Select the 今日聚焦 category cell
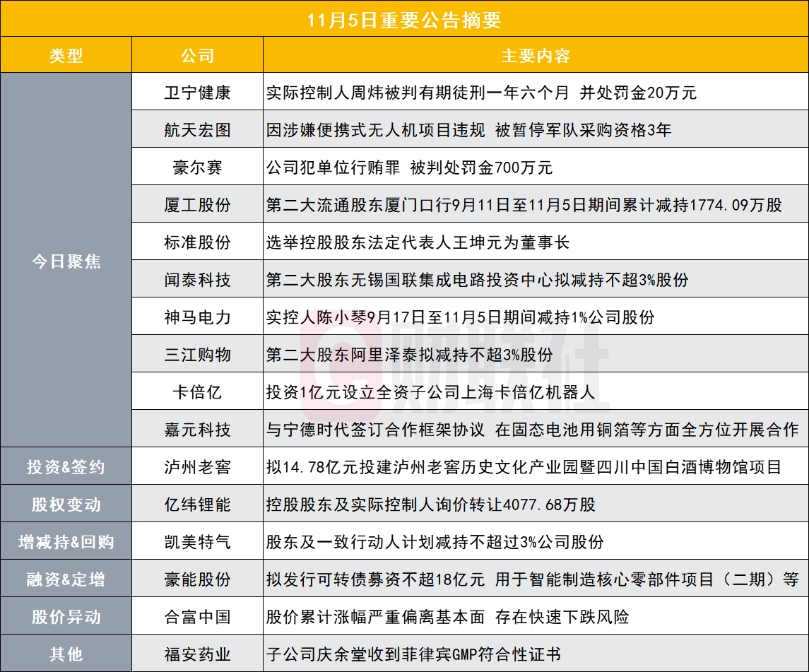 (66, 261)
